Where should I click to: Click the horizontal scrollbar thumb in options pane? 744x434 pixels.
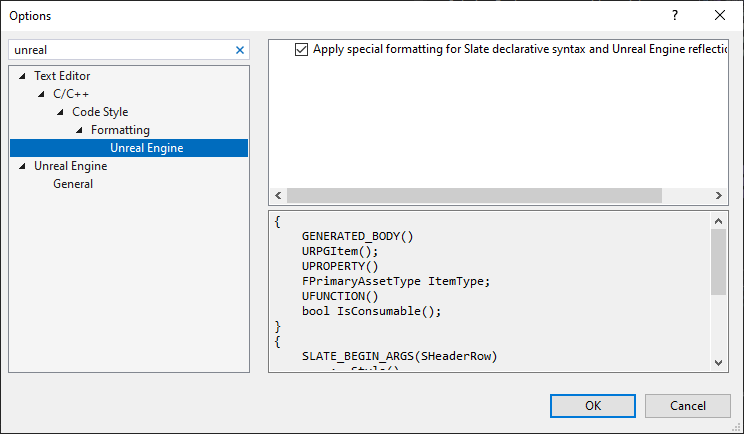(474, 195)
